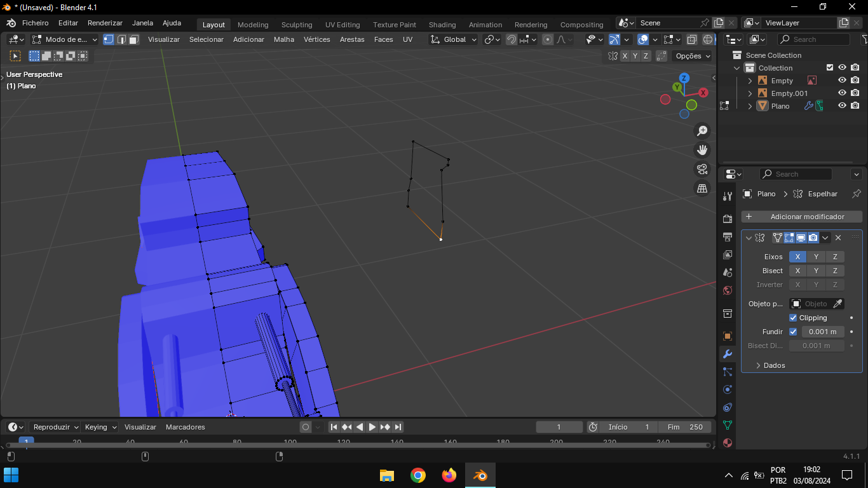Uncheck the Clipping checkbox
The height and width of the screenshot is (488, 868).
pos(793,318)
